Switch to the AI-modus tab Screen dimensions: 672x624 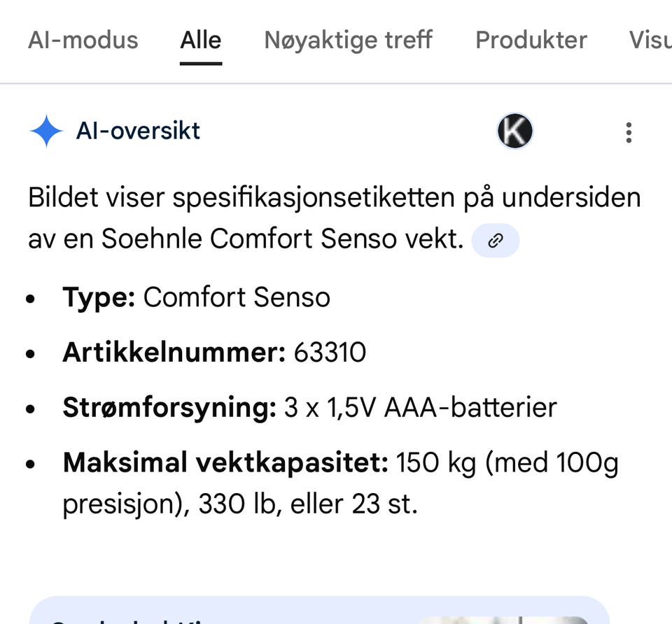[83, 40]
